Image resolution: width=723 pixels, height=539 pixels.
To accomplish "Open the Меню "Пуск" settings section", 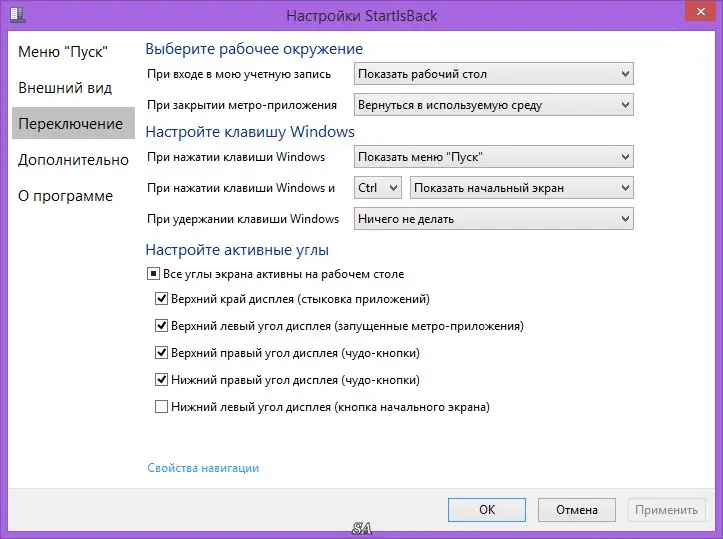I will click(63, 52).
